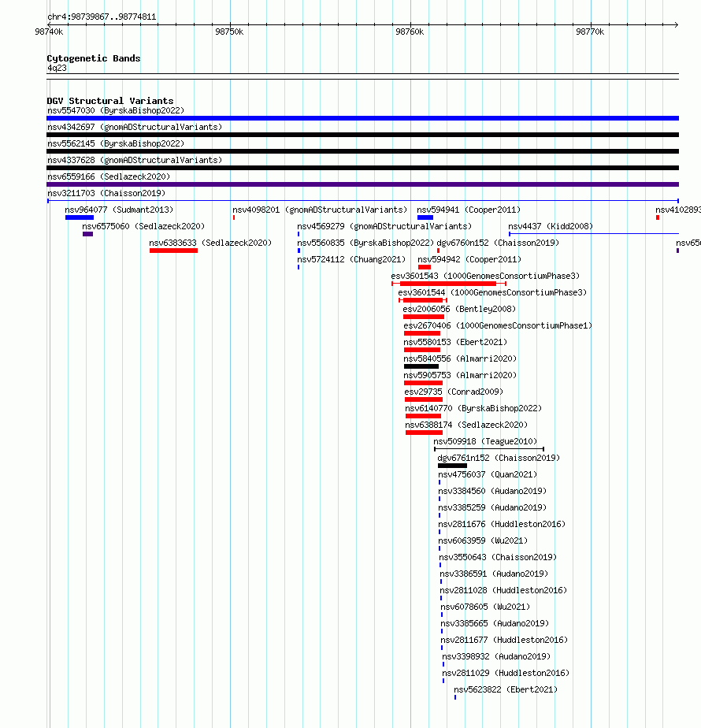Click the 98770k ruler position label

tap(590, 32)
